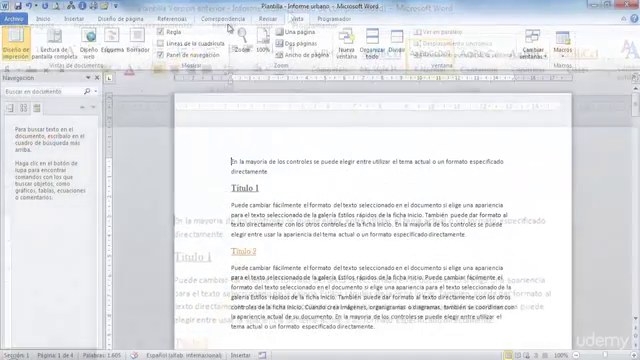Set zoom to 100% using ribbon button

click(263, 41)
